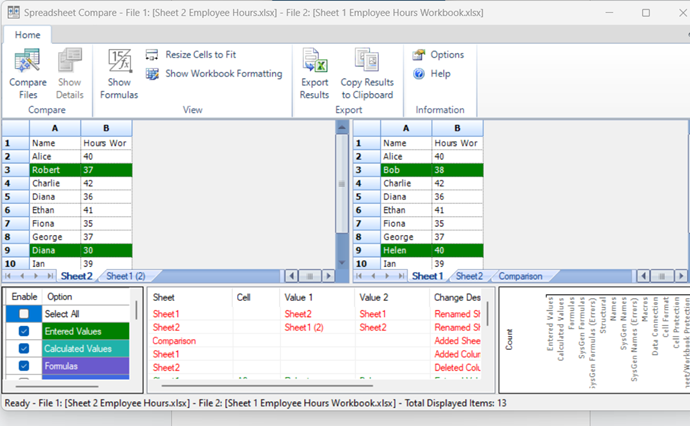Click Resize Cells to Fit
This screenshot has width=690, height=426.
(191, 55)
